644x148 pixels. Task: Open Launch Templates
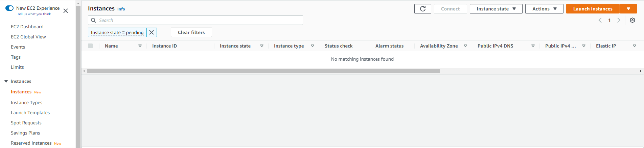tap(30, 113)
